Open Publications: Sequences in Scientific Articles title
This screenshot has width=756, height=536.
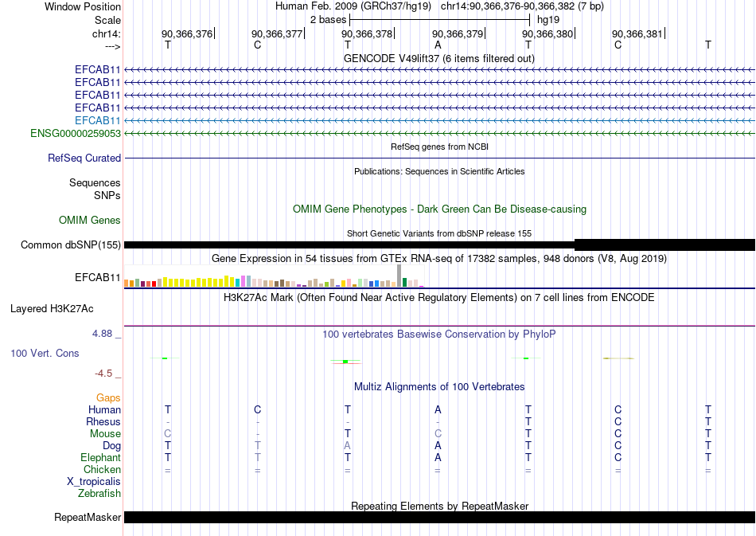pos(439,171)
